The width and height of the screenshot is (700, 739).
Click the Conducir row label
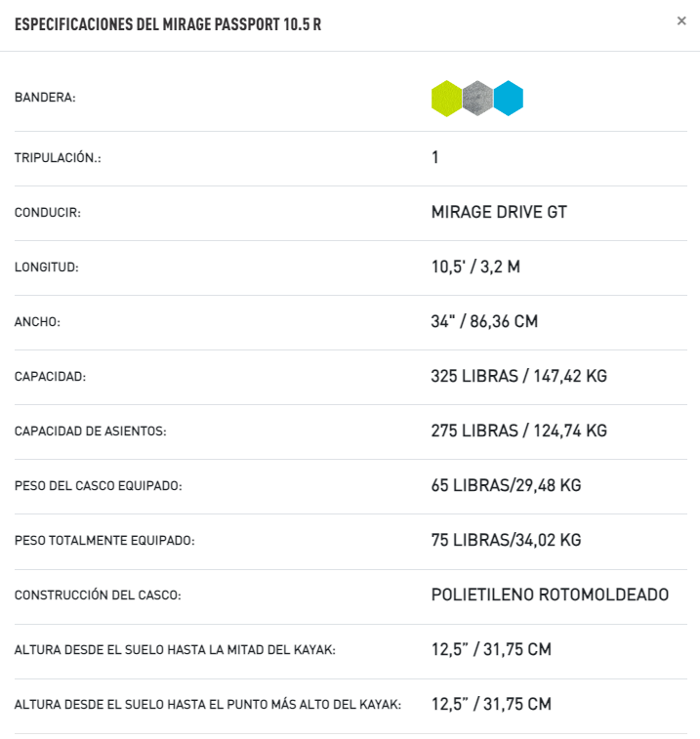(x=48, y=213)
